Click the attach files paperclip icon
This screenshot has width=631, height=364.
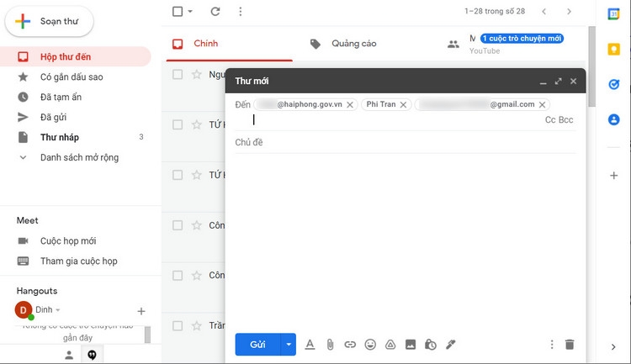(330, 345)
